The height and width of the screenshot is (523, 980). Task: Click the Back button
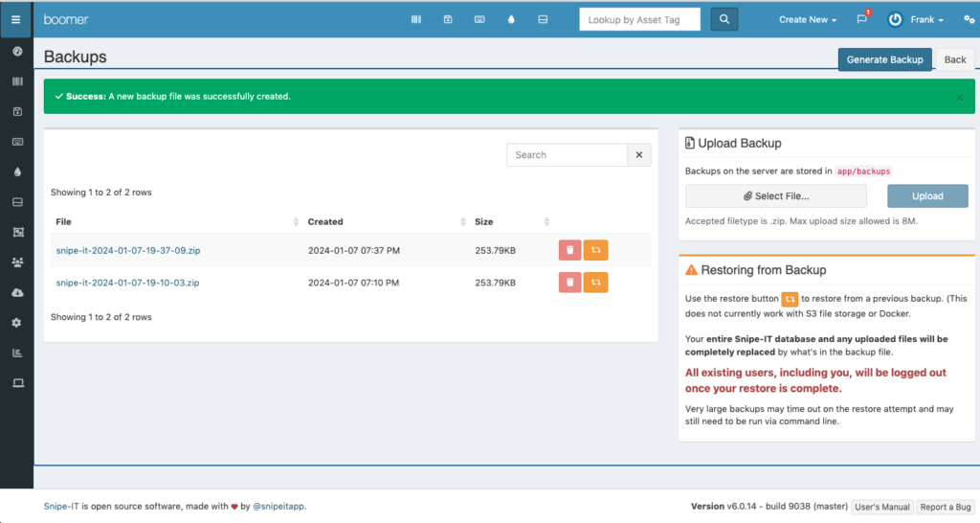point(954,59)
